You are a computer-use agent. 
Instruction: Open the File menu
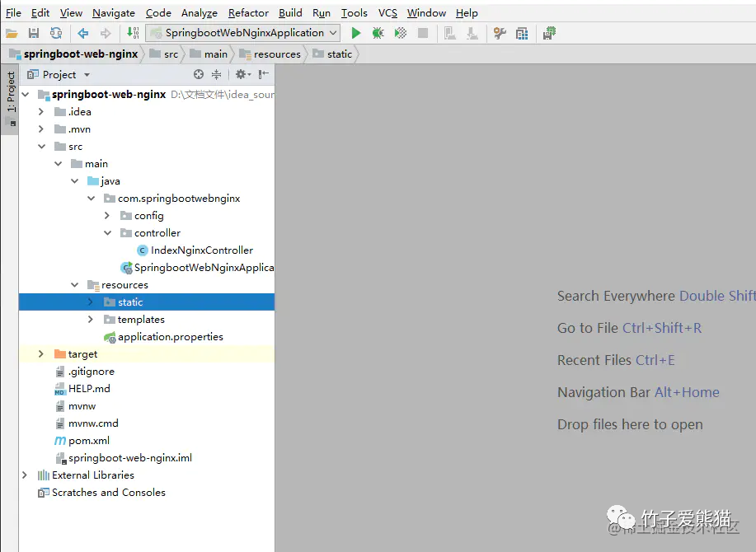tap(13, 13)
